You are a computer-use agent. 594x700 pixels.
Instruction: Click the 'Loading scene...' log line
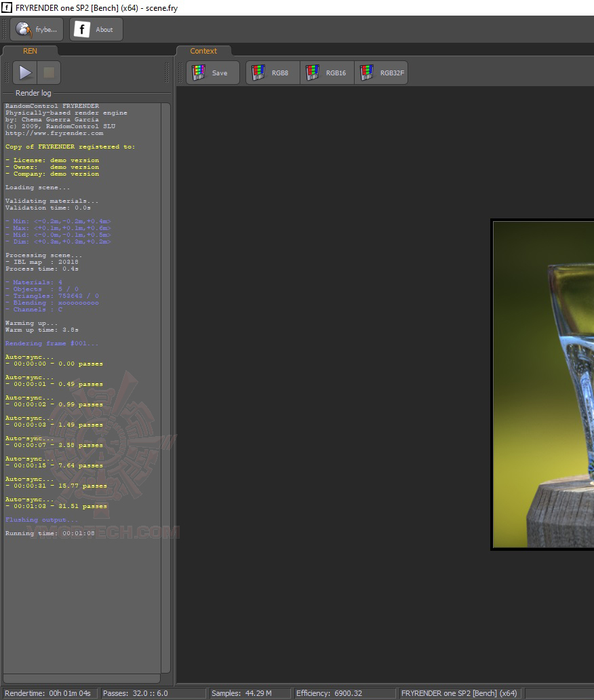37,187
